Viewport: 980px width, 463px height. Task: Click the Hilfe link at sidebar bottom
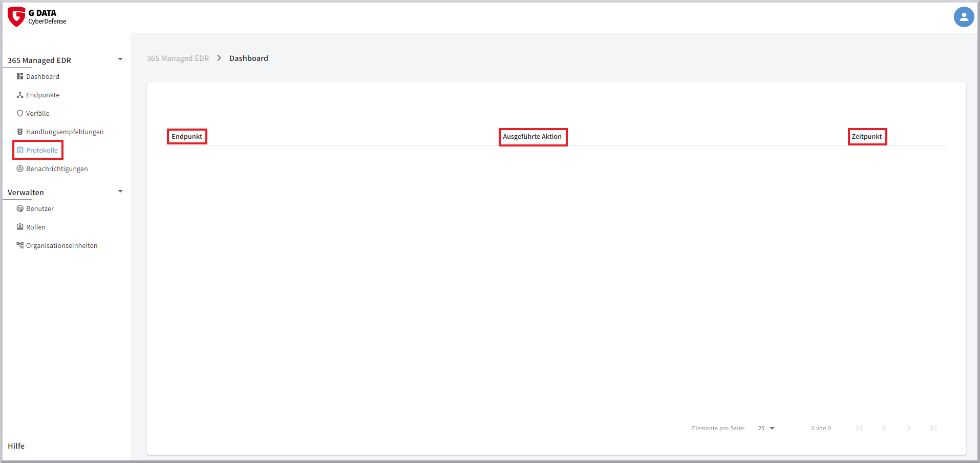coord(16,446)
